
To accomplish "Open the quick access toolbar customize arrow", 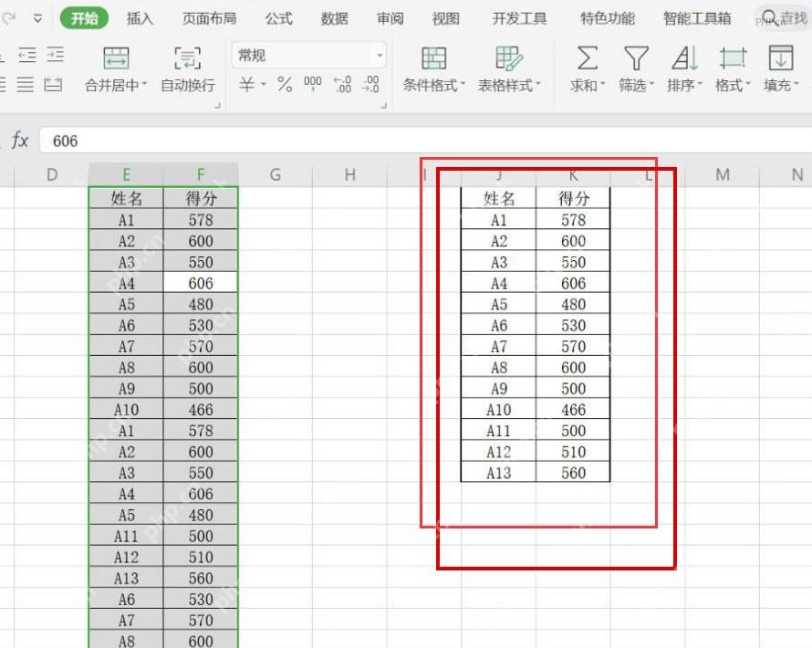I will [x=37, y=18].
